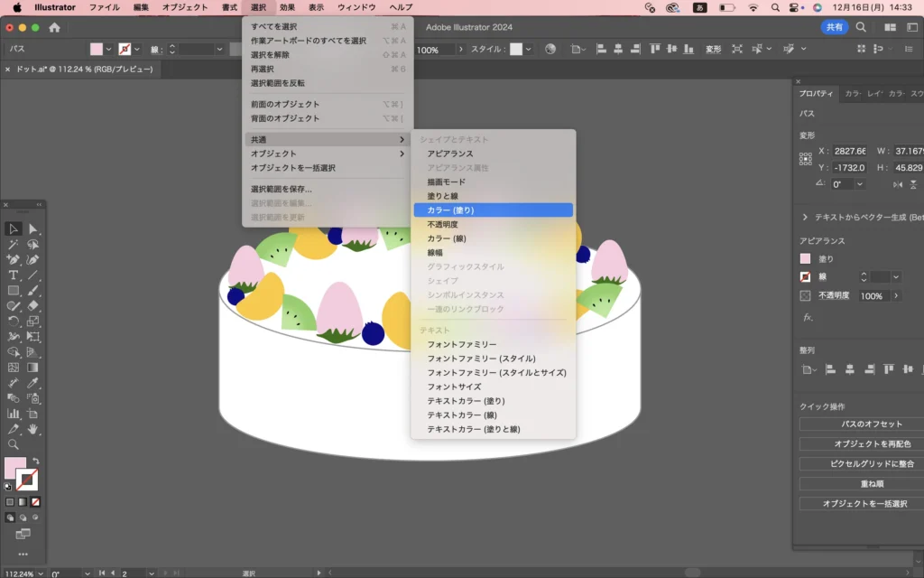Image resolution: width=924 pixels, height=578 pixels.
Task: Open the rotation angle dropdown
Action: [x=860, y=184]
